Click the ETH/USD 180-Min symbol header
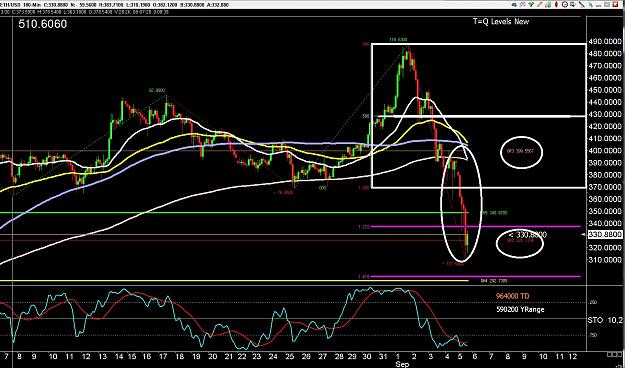This screenshot has width=625, height=368. coord(19,5)
